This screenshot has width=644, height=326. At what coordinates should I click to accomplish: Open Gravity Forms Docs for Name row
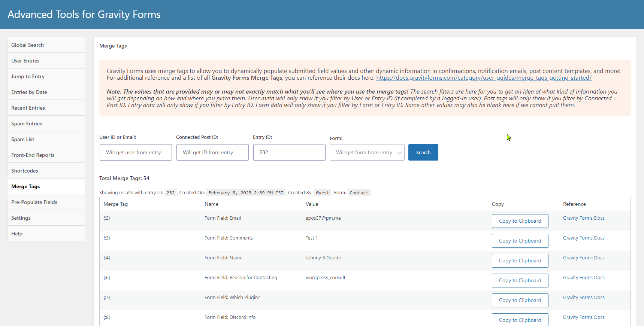[x=584, y=258]
